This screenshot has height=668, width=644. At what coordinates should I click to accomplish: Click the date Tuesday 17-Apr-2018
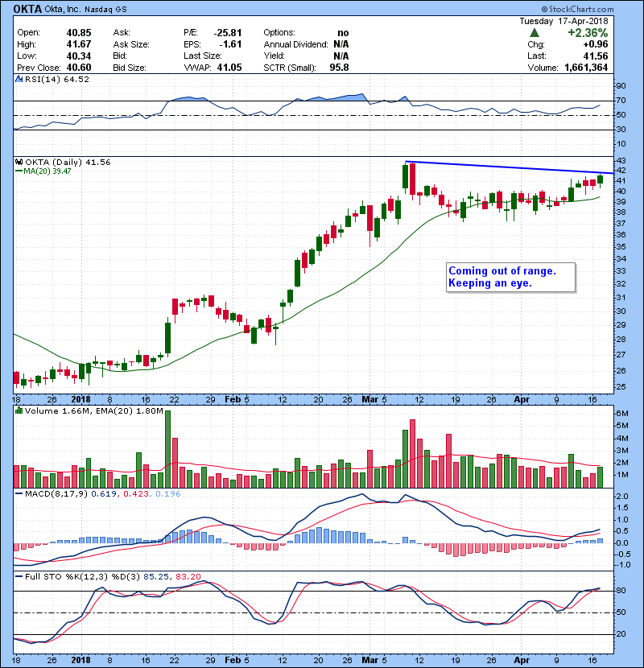click(x=563, y=21)
